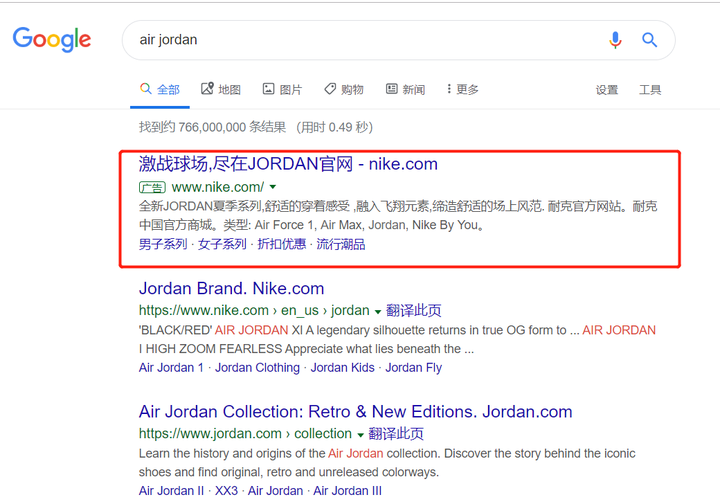
Task: Open 设置 menu
Action: click(x=607, y=90)
